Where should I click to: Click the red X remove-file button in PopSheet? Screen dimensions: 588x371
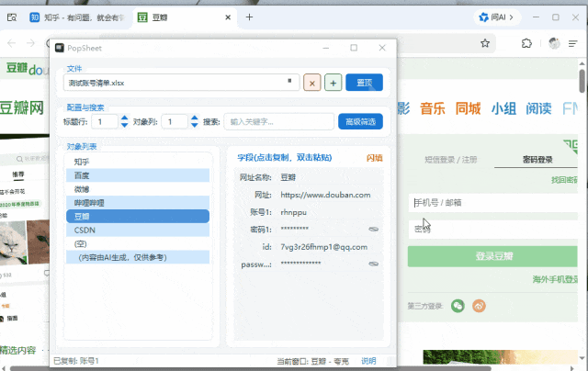312,83
